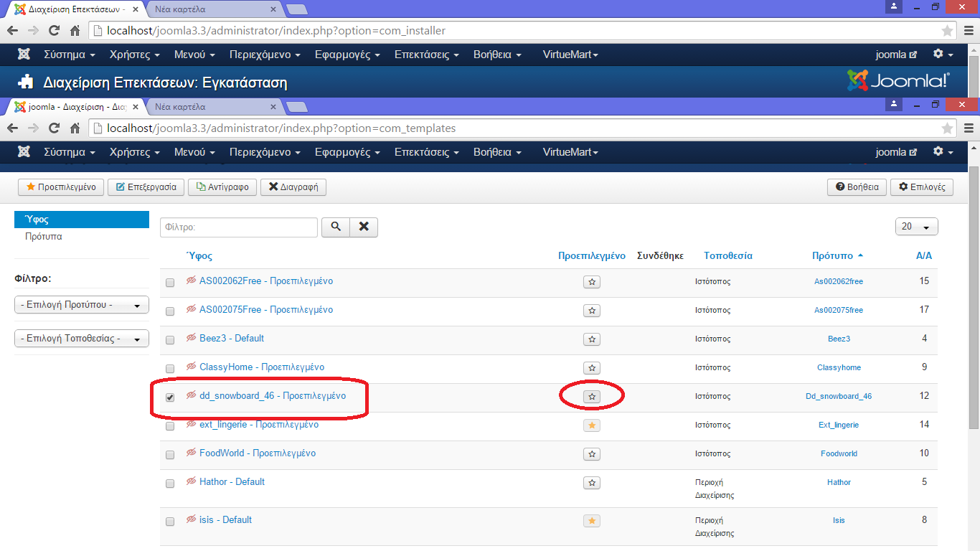Click the Φίλτρο text input field

pyautogui.click(x=239, y=227)
